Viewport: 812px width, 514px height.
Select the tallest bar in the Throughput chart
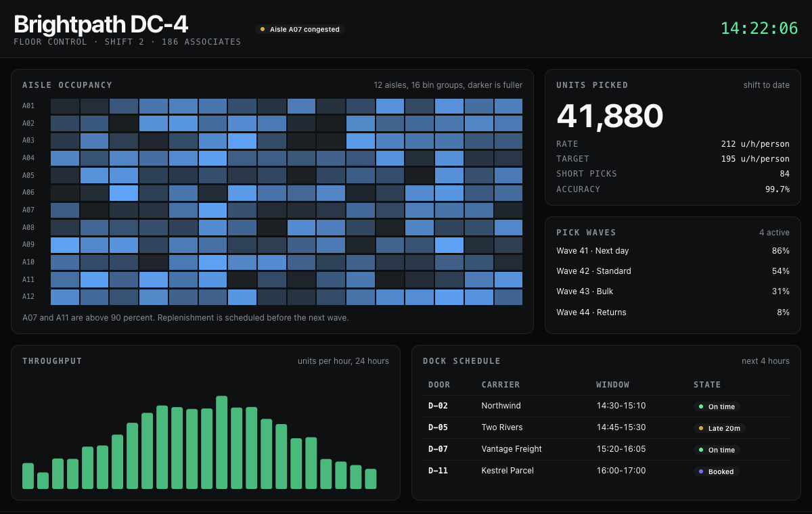tap(221, 442)
